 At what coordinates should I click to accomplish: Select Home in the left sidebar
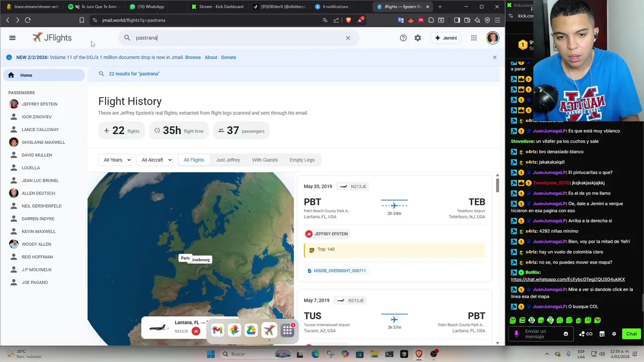point(44,75)
